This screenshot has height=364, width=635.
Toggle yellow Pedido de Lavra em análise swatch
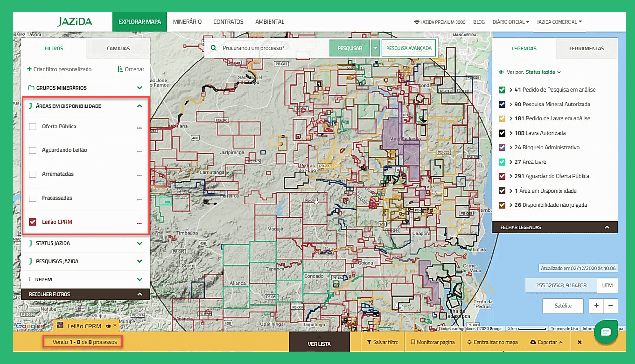pyautogui.click(x=502, y=118)
